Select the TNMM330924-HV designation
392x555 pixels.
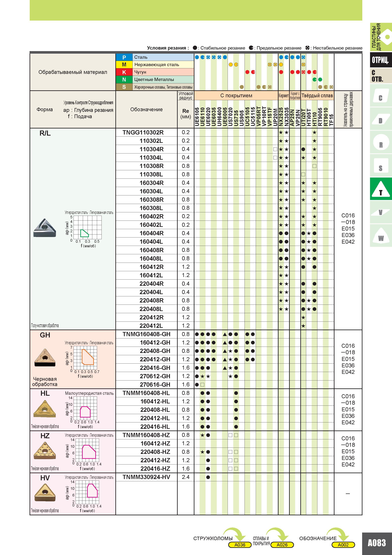coord(146,477)
